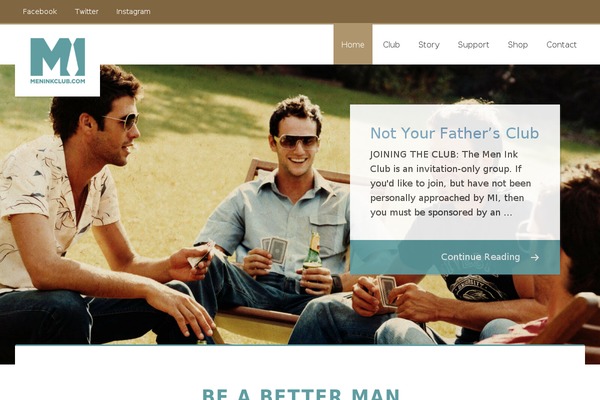600x400 pixels.
Task: Select Support in the main menu
Action: pyautogui.click(x=473, y=45)
